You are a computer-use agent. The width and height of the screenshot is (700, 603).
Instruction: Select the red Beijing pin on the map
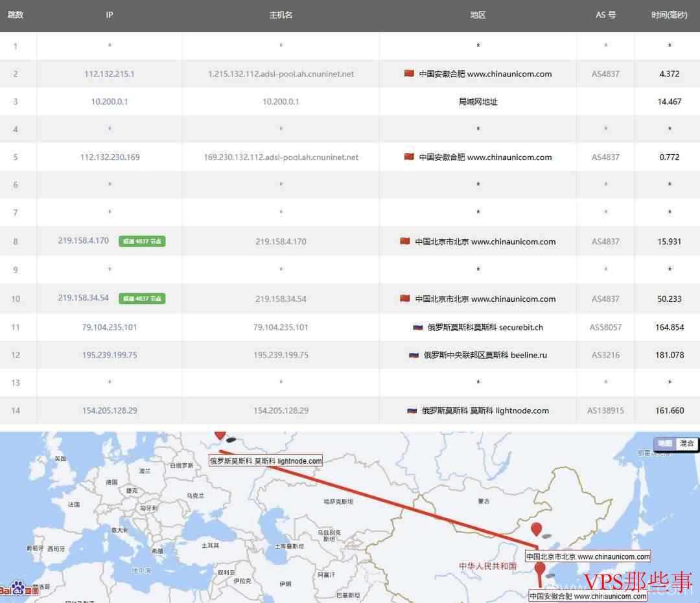point(536,529)
